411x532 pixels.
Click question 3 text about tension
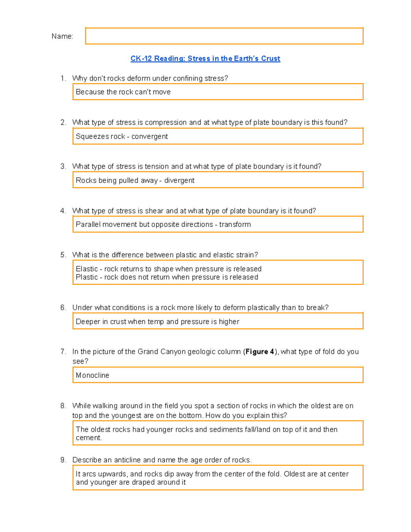(197, 166)
